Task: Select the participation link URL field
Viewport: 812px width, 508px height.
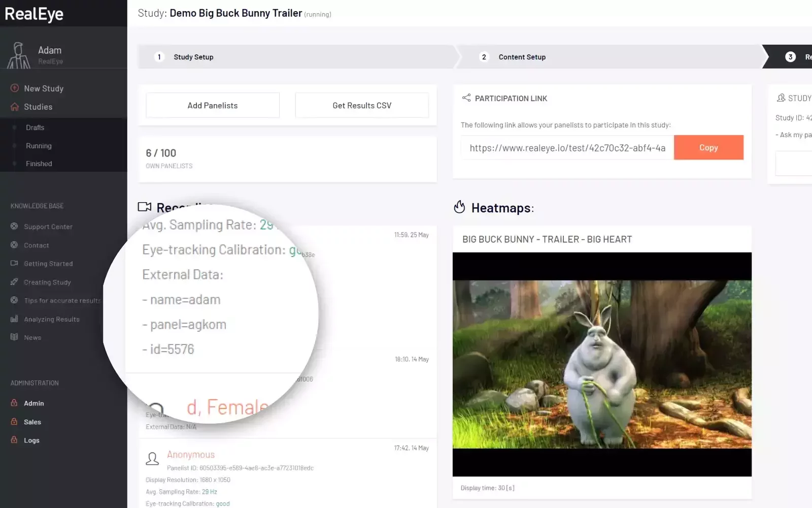Action: 567,148
